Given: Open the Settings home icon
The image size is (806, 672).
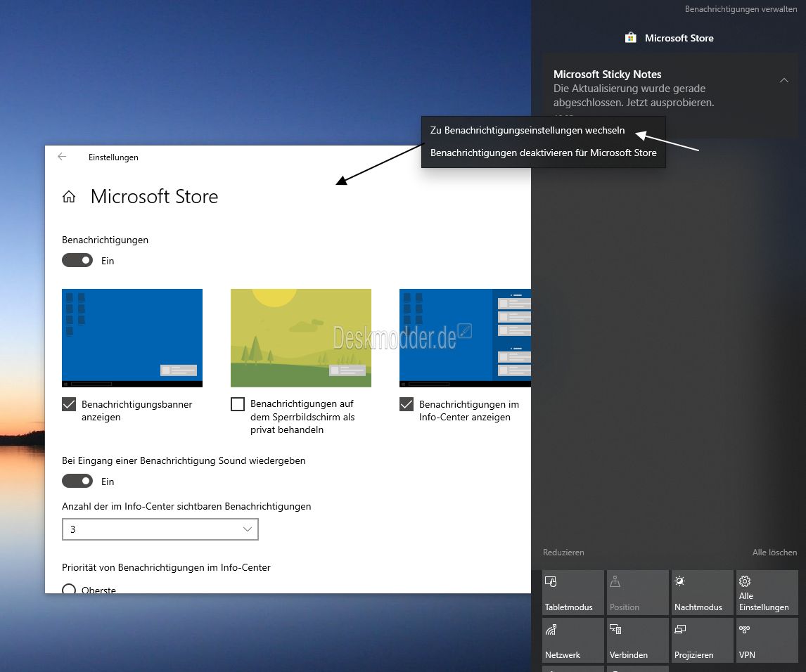Looking at the screenshot, I should pyautogui.click(x=69, y=197).
